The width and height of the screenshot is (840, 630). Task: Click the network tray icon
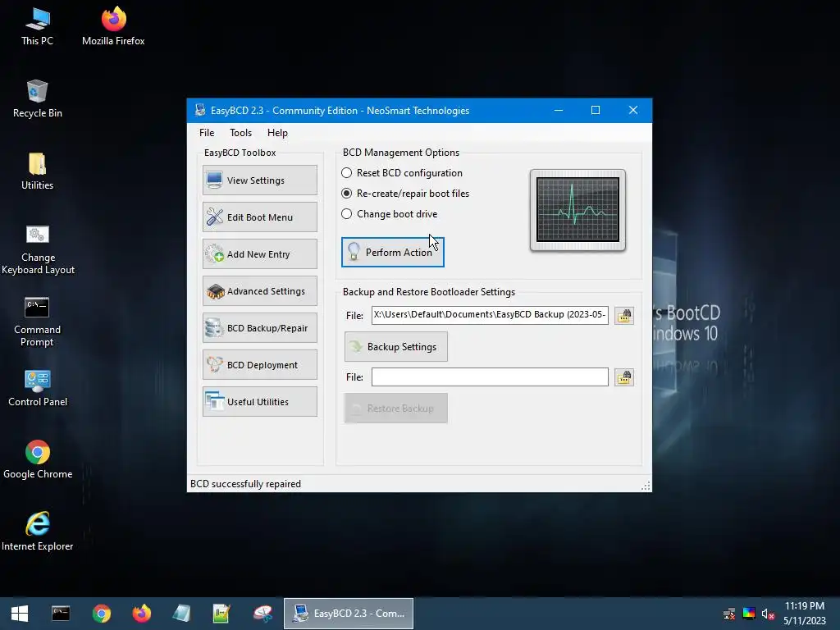[729, 614]
